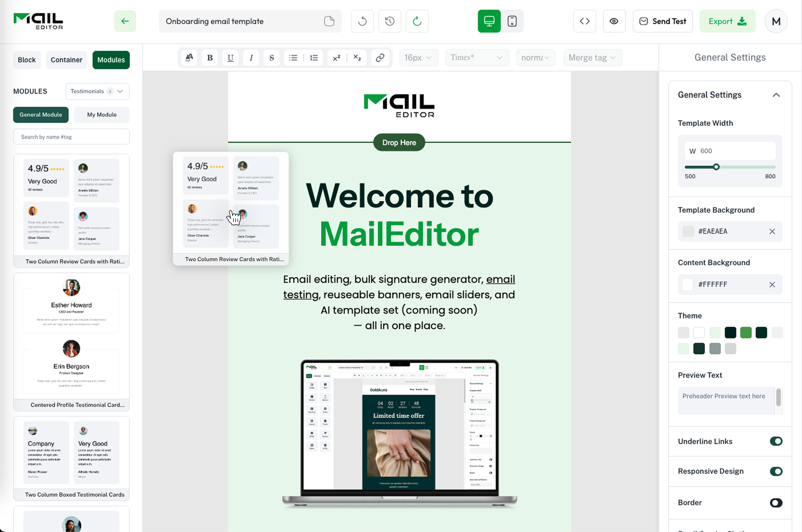
Task: Select the General Module tab
Action: pyautogui.click(x=41, y=115)
